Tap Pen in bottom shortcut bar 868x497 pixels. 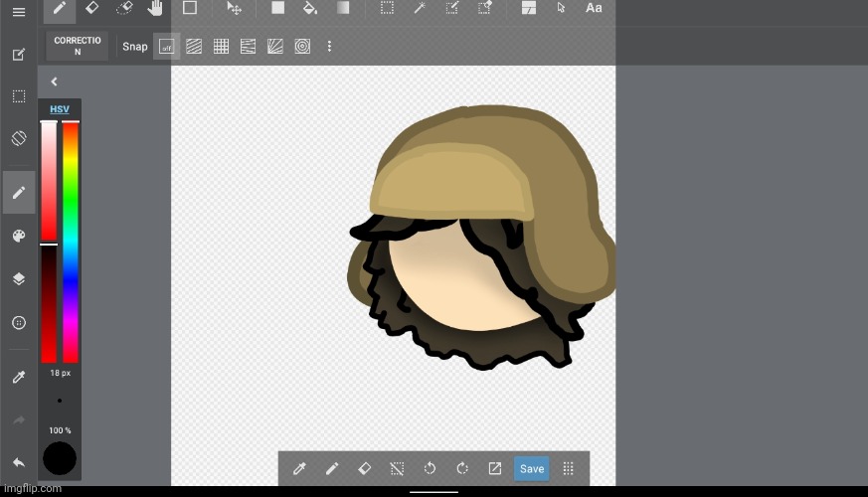tap(332, 469)
